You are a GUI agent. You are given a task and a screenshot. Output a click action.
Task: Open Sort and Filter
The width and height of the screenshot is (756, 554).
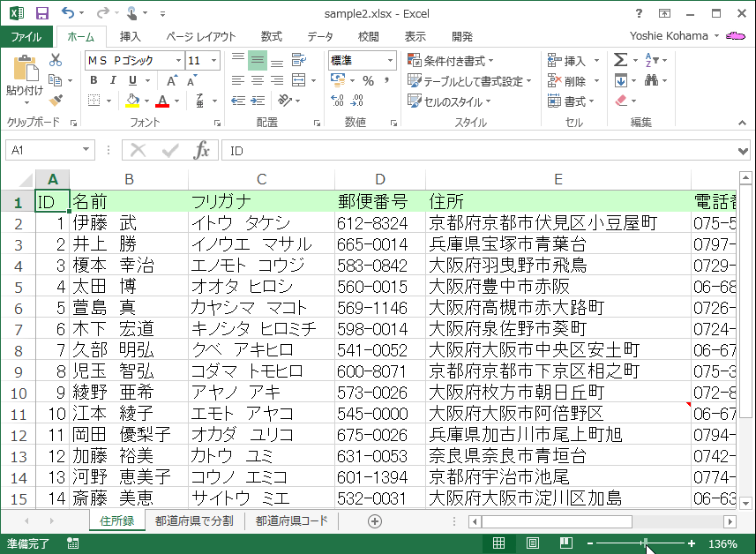coord(651,60)
